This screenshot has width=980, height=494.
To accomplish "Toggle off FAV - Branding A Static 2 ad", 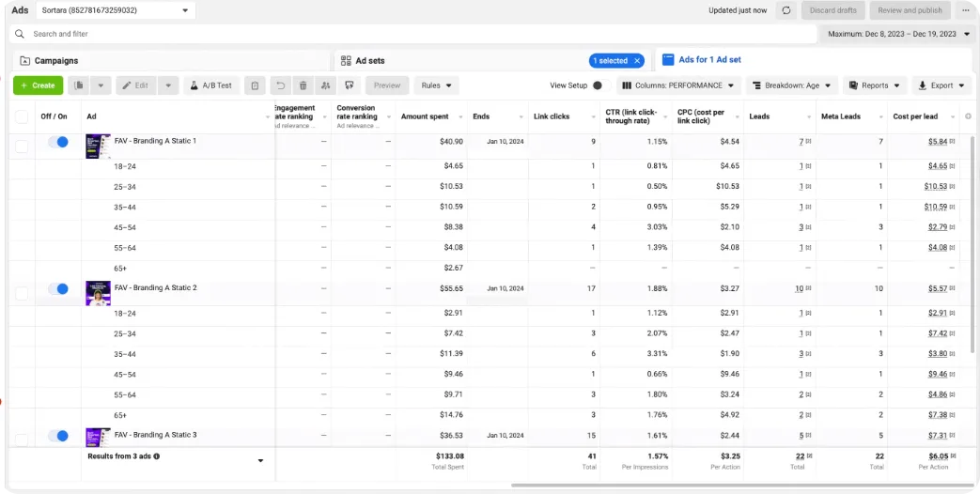I will [58, 288].
